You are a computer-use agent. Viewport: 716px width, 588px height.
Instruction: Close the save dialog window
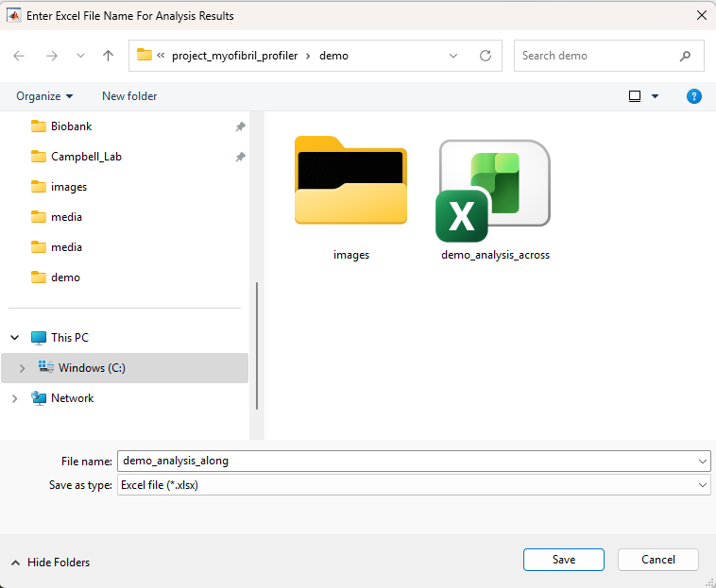pos(702,15)
